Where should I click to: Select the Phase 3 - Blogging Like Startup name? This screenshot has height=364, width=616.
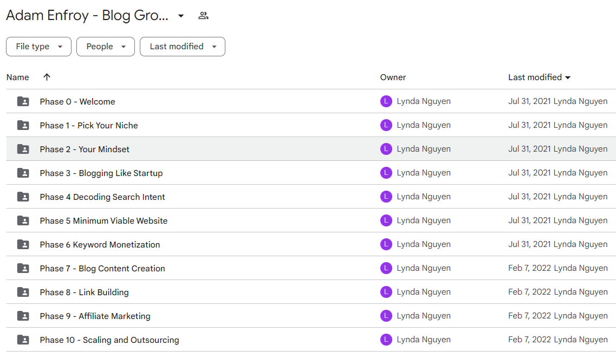pos(101,173)
